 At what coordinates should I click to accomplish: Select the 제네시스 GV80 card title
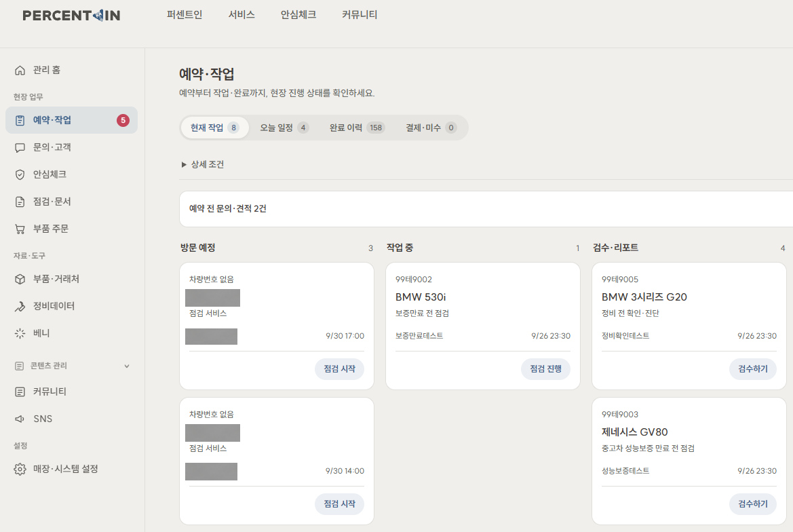pyautogui.click(x=635, y=432)
